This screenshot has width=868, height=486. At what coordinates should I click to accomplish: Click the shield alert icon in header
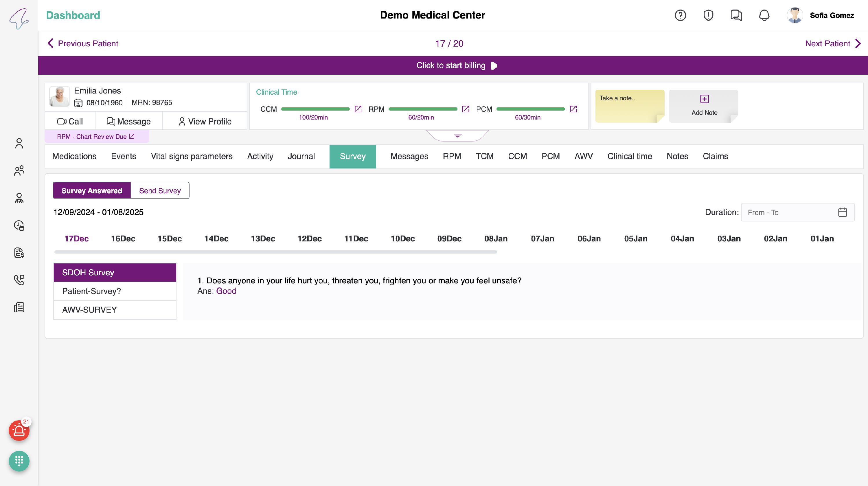[x=708, y=15]
